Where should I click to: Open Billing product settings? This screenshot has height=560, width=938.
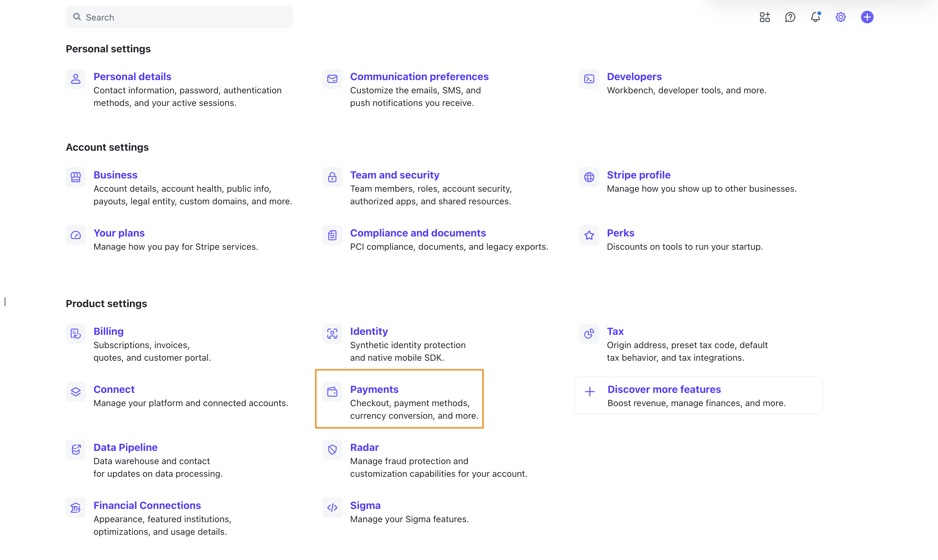[108, 331]
